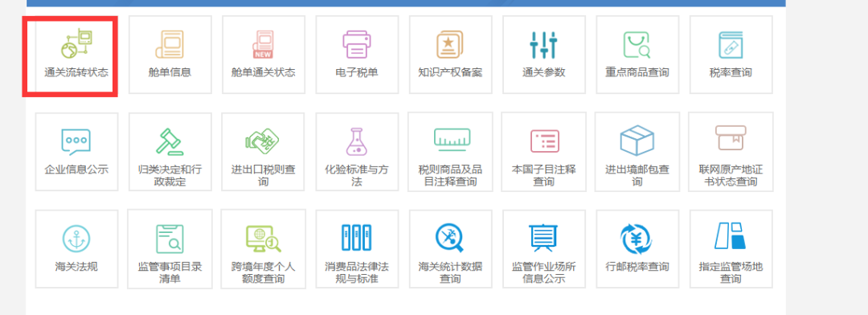
Task: Open the 舱单信息 manifest icon
Action: point(170,44)
